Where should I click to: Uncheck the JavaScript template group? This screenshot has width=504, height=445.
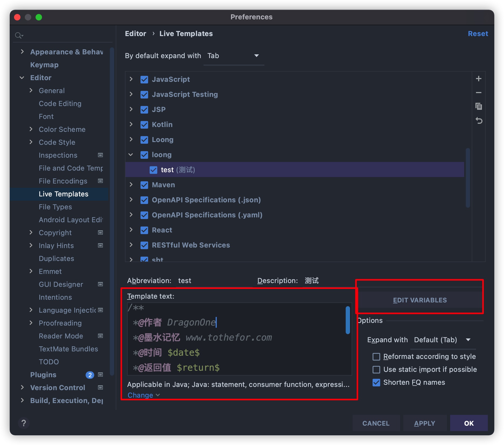[x=144, y=79]
